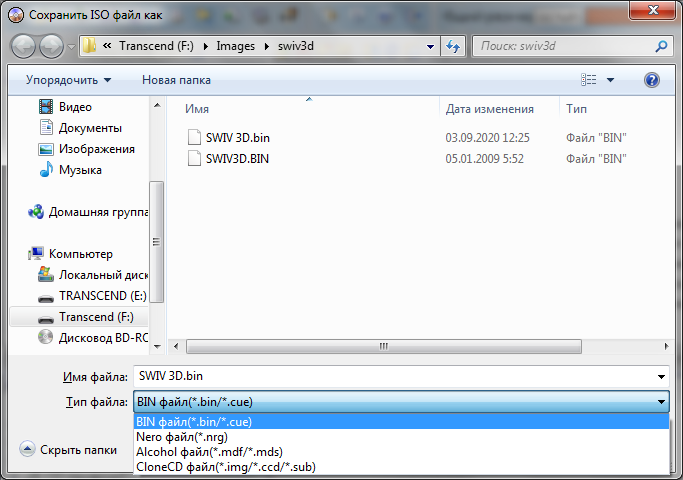The image size is (683, 480).
Task: Click Скрыть папки to hide folders
Action: (68, 450)
